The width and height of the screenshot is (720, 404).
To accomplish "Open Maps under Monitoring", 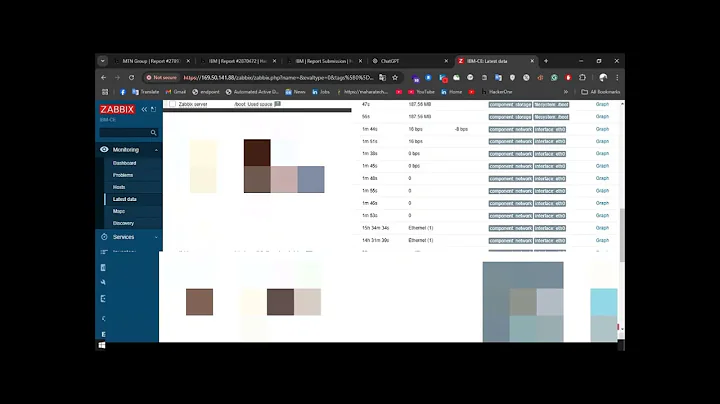I will click(118, 211).
